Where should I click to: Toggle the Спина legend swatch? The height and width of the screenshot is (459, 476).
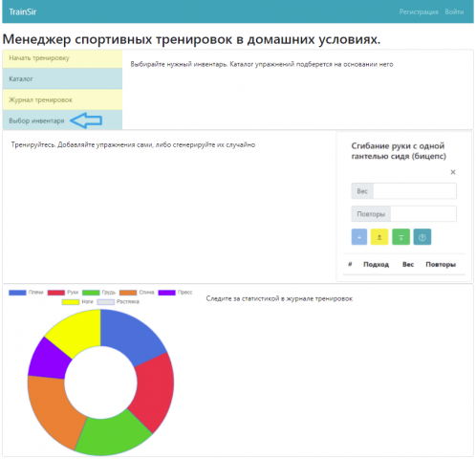[128, 293]
